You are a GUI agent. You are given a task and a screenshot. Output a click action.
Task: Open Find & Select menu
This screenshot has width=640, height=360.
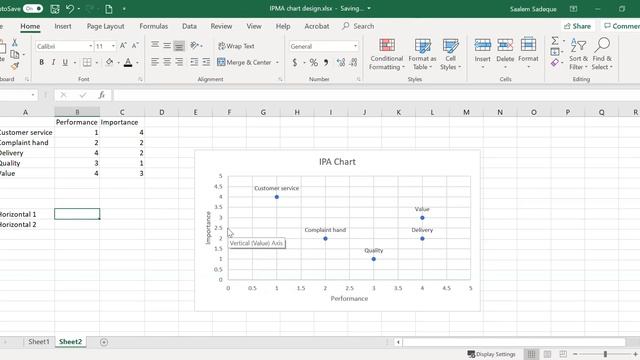pyautogui.click(x=602, y=54)
